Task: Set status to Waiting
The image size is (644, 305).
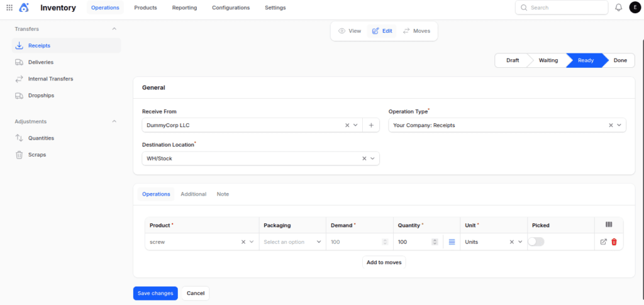Action: (x=548, y=60)
